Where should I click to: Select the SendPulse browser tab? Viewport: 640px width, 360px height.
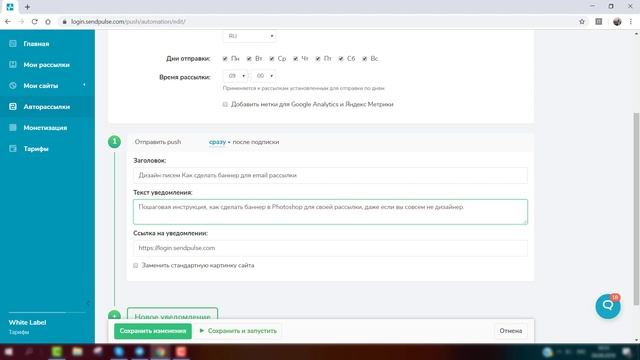point(10,7)
